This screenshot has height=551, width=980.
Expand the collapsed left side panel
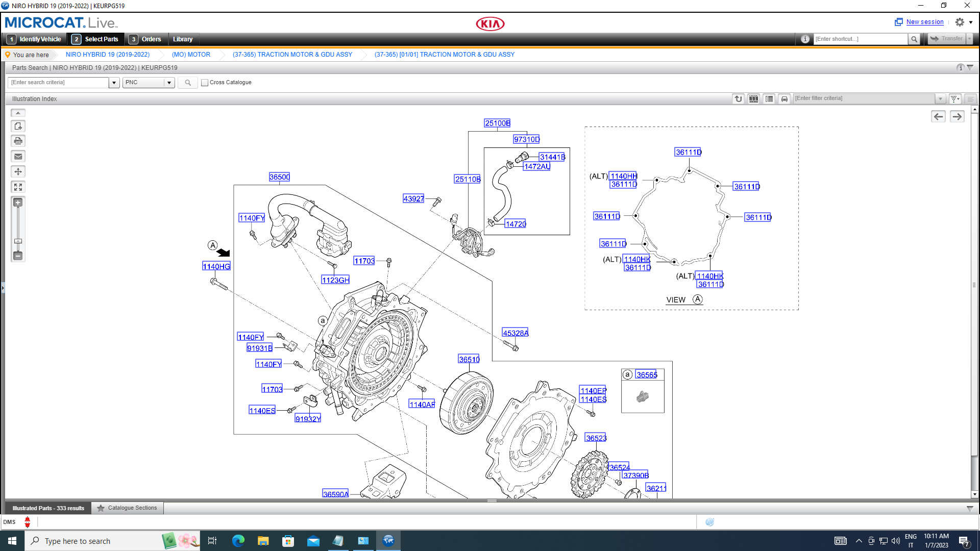(3, 288)
